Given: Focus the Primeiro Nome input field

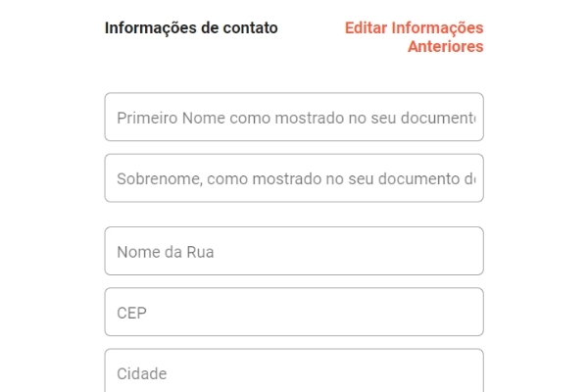Looking at the screenshot, I should point(294,118).
